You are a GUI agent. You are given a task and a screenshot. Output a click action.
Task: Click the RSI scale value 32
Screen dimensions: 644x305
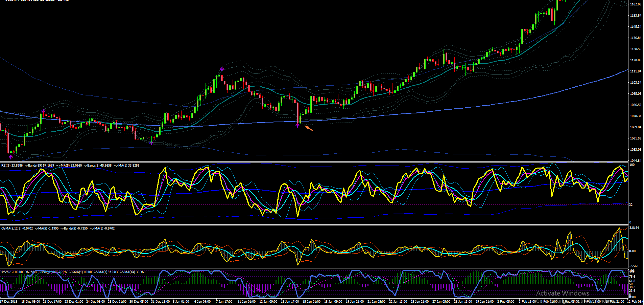[631, 205]
